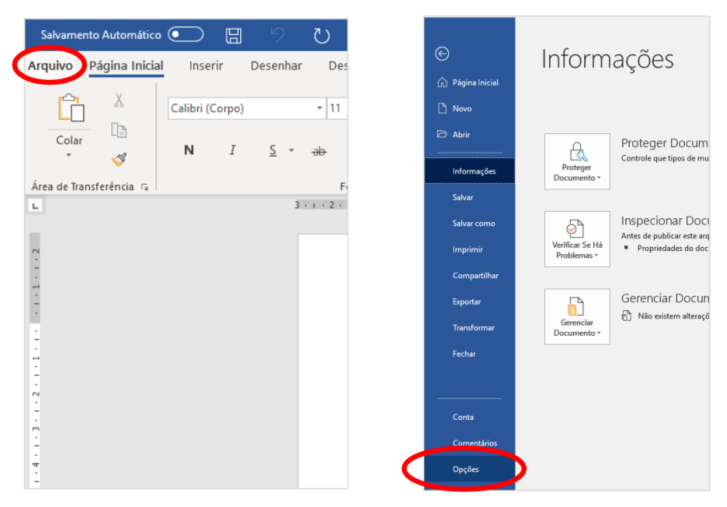This screenshot has height=507, width=727.
Task: Expand the font name dropdown arrow
Action: [319, 108]
